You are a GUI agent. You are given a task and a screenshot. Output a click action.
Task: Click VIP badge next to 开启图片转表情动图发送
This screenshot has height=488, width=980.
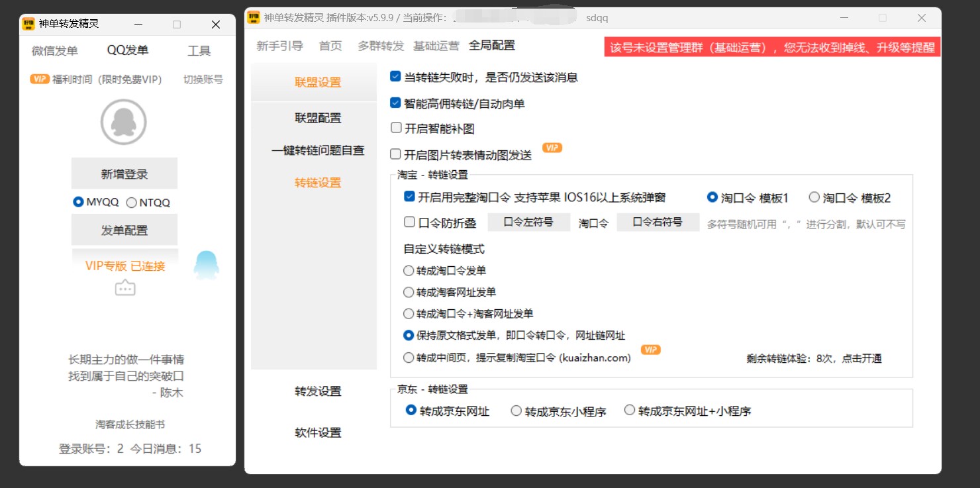[x=552, y=148]
